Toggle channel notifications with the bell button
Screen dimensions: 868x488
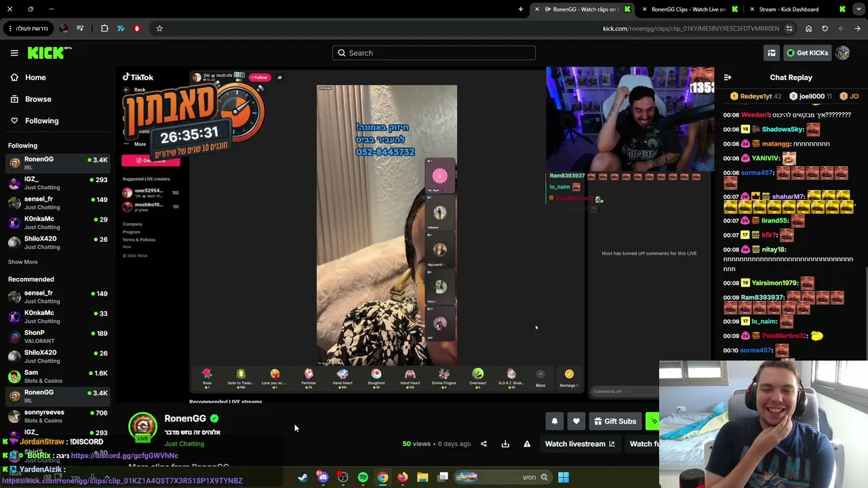click(x=555, y=422)
